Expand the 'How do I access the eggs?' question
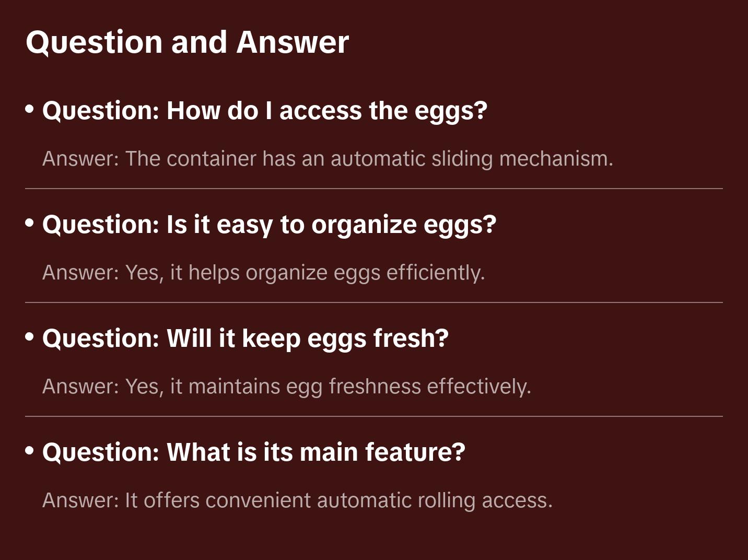 tap(264, 111)
